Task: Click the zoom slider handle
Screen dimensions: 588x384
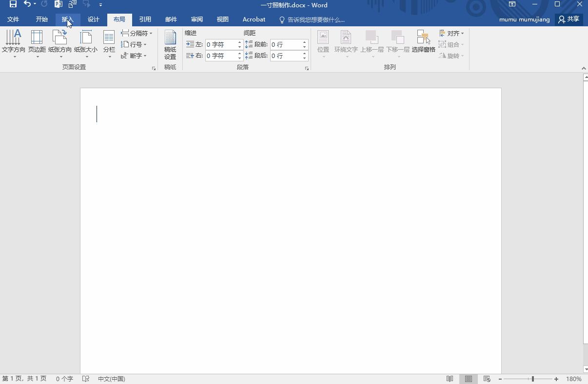Action: click(532, 379)
